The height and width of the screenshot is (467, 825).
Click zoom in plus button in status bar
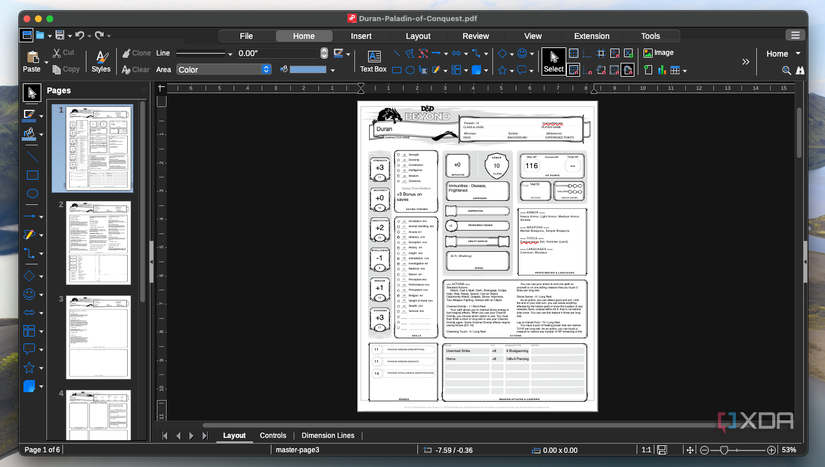pos(771,450)
